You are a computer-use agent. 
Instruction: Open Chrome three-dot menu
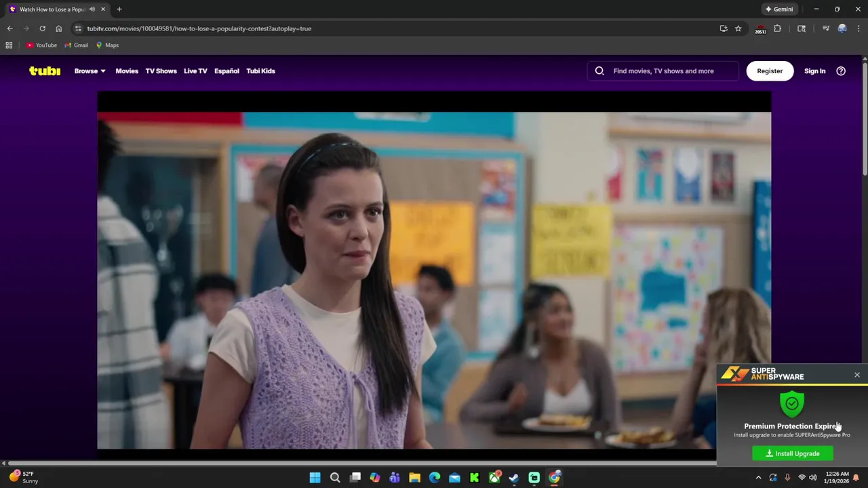pyautogui.click(x=858, y=28)
